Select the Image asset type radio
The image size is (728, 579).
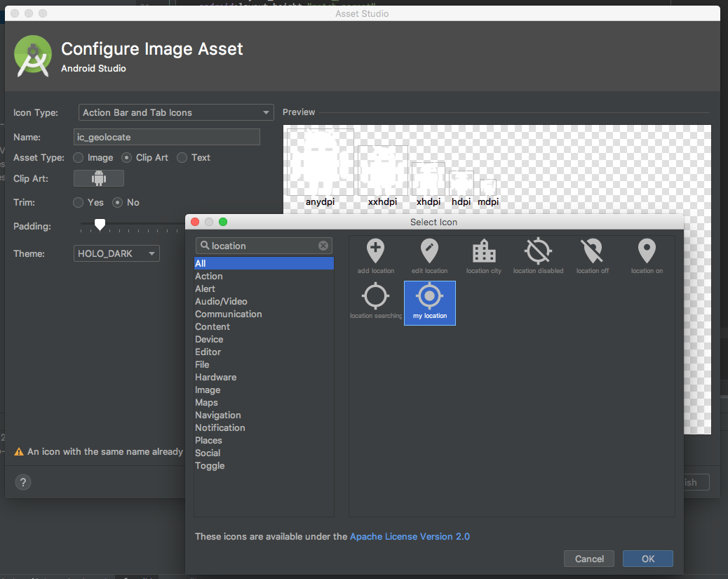click(x=79, y=158)
